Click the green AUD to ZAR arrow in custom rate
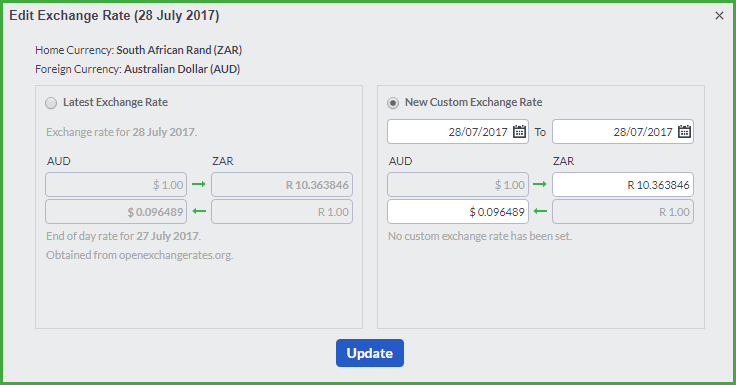Screen dimensions: 736x385 [x=540, y=184]
